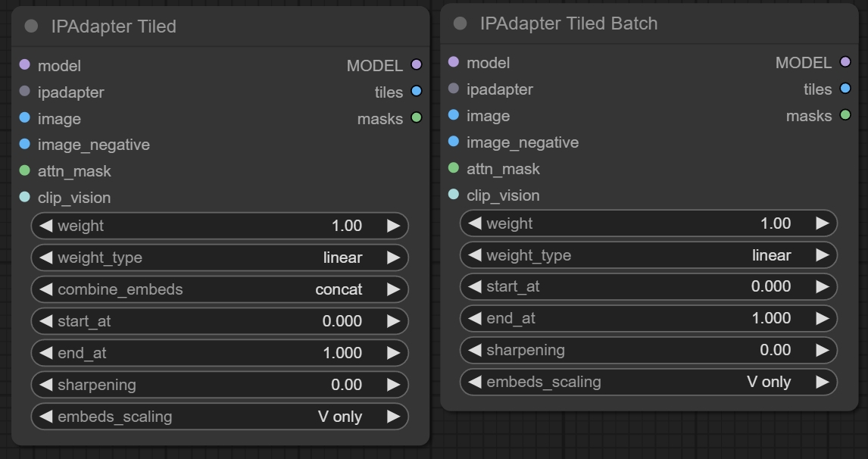
Task: Increase end_at with right arrow on IPAdapter Tiled
Action: [x=393, y=353]
